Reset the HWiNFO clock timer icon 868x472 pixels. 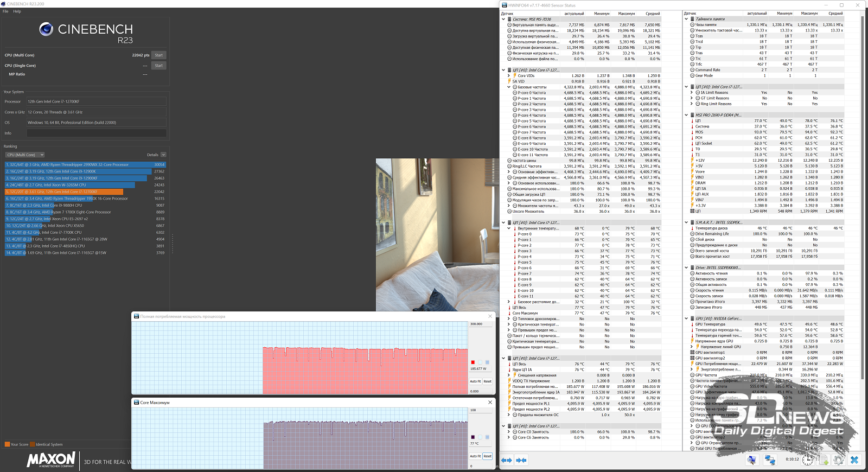pos(808,460)
